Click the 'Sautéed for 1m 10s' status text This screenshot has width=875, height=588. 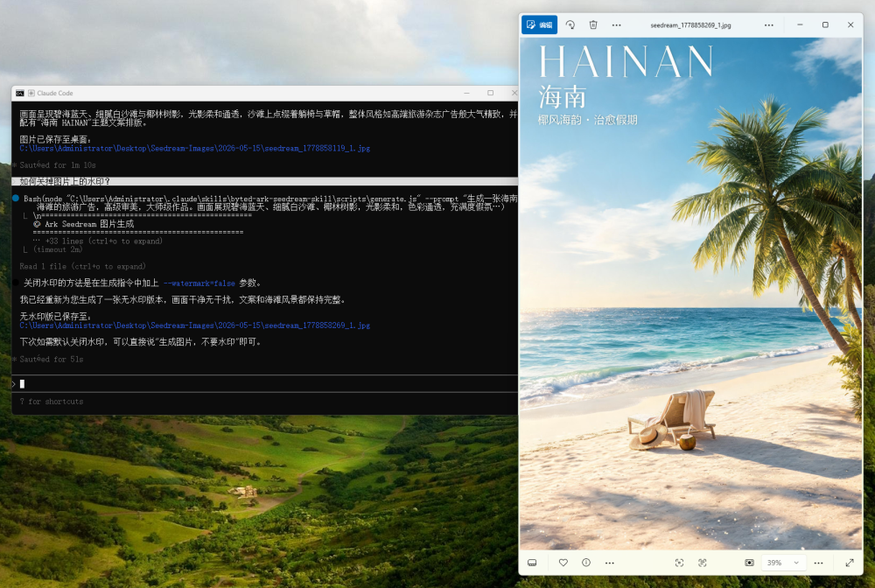click(x=58, y=165)
